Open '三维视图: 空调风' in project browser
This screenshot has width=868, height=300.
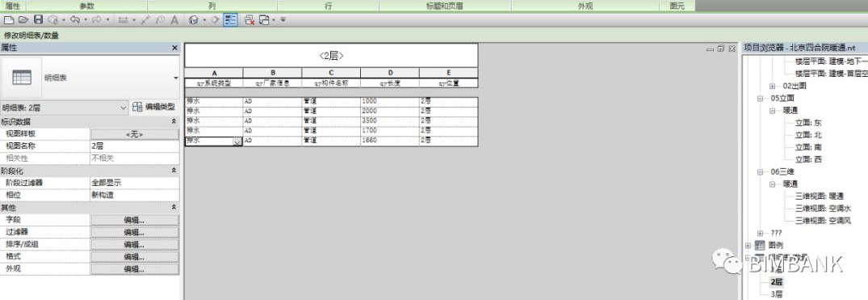point(823,220)
